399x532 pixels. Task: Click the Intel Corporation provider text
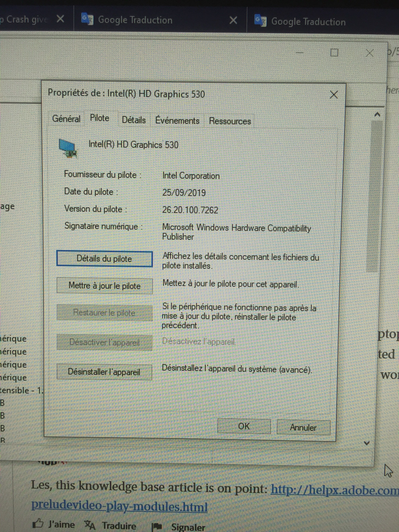(191, 176)
